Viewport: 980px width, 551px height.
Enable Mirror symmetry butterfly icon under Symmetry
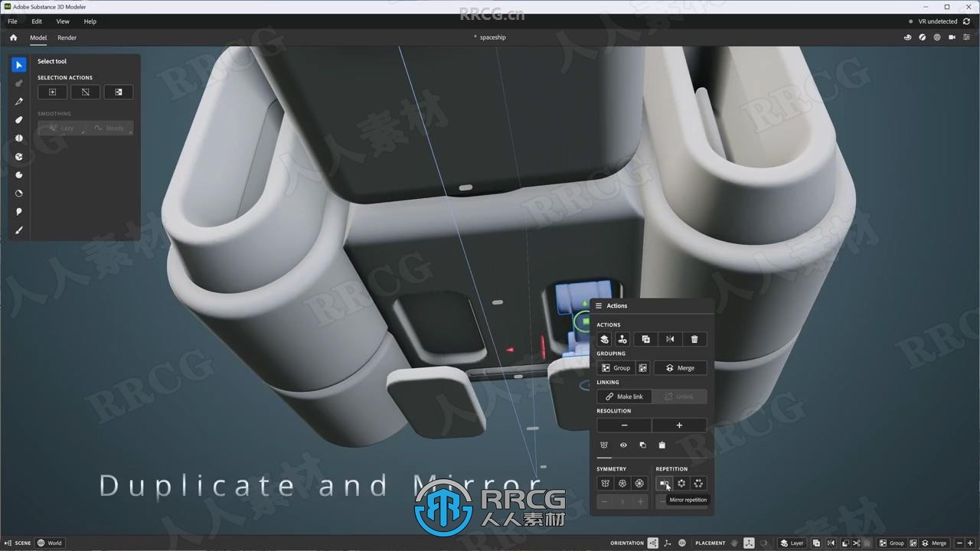click(606, 484)
